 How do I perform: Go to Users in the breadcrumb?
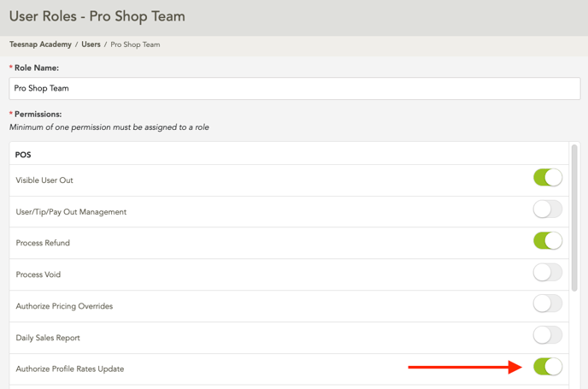pos(91,44)
